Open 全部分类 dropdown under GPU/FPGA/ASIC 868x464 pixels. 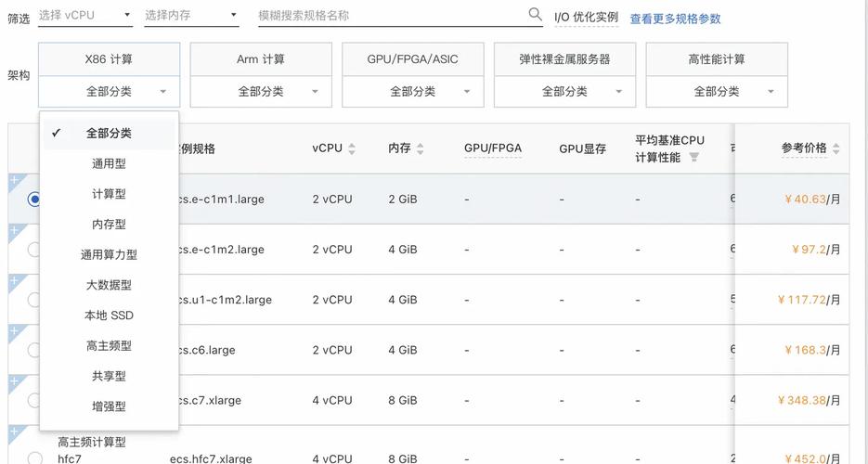click(x=412, y=92)
